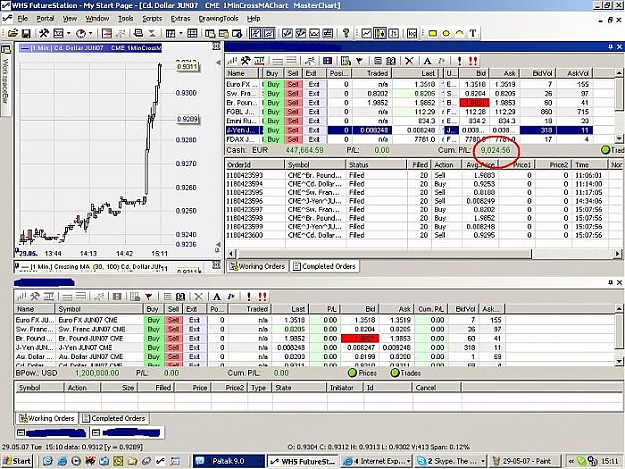Viewport: 625px width, 469px height.
Task: Click the font A icon in the upper account toolbar
Action: pos(427,61)
